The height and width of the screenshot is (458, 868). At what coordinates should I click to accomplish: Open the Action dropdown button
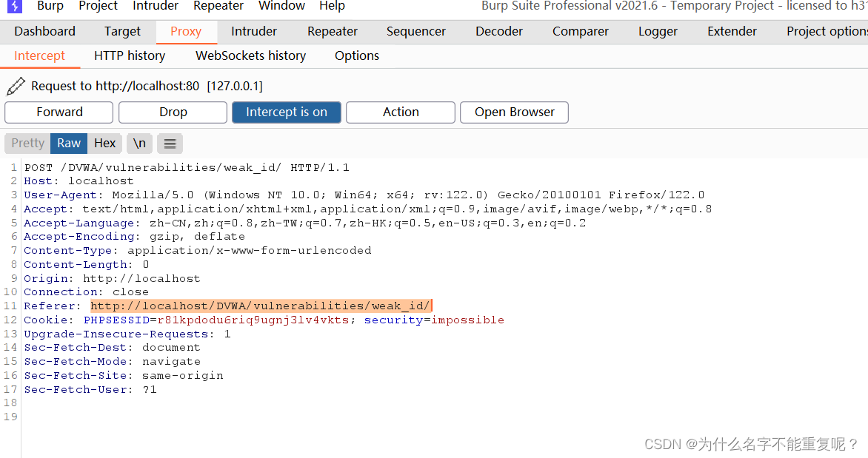click(x=401, y=112)
